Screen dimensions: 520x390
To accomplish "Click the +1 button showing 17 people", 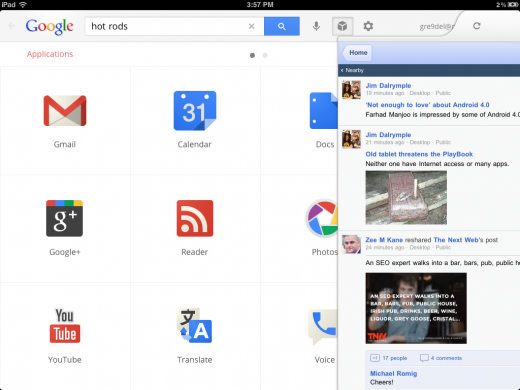I will tap(389, 358).
